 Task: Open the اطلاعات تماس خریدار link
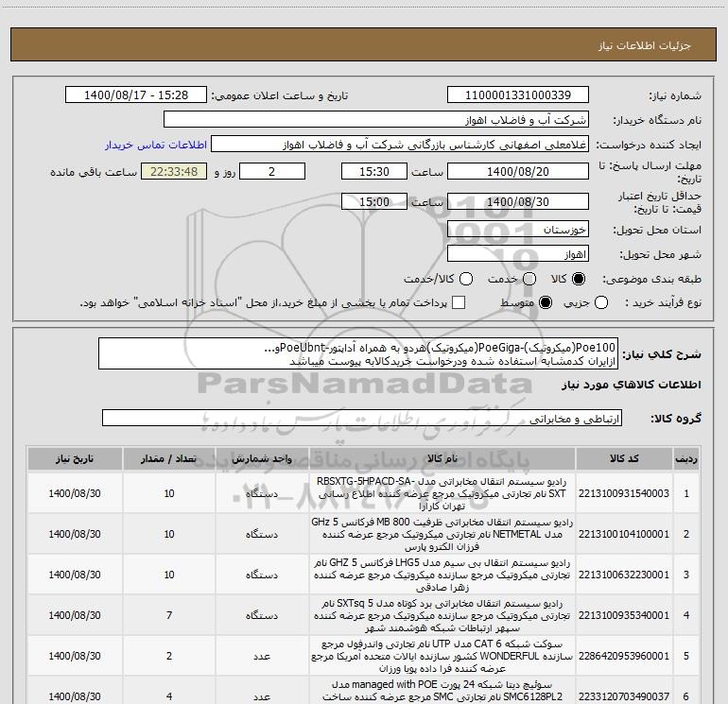tap(156, 145)
